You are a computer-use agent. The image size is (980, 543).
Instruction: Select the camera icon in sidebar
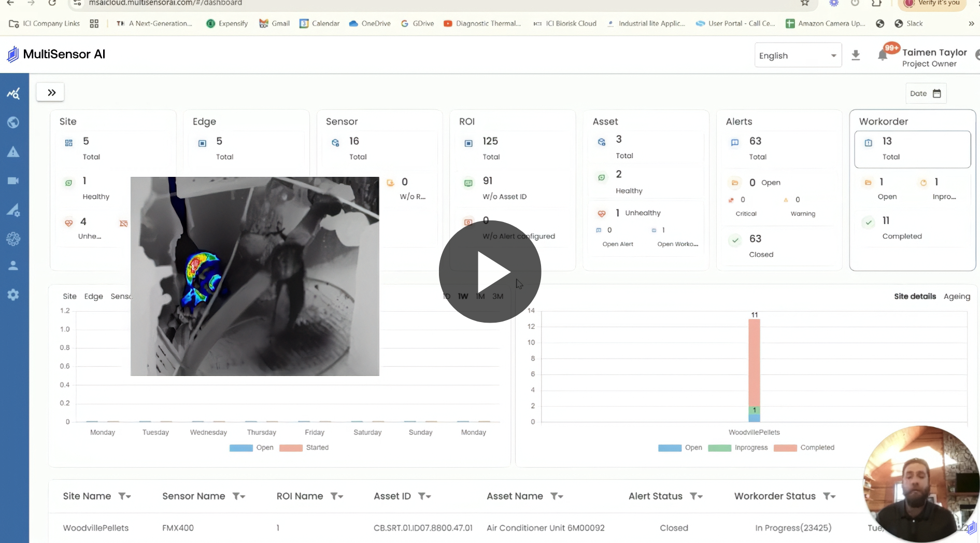click(x=13, y=180)
